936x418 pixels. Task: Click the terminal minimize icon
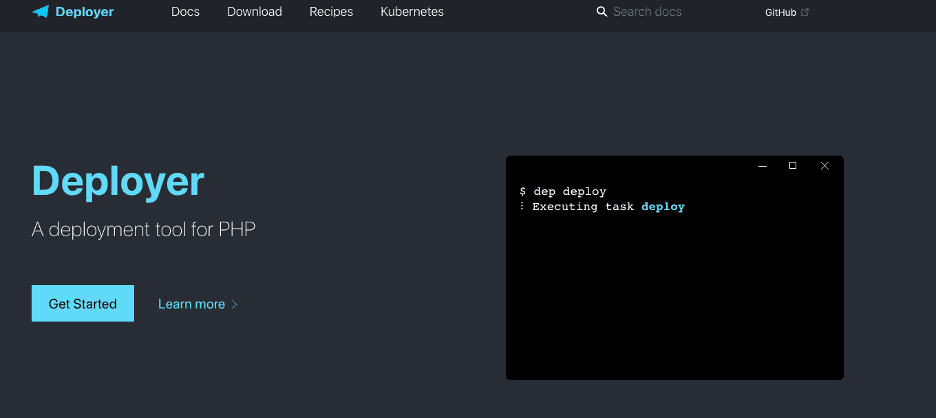point(762,166)
